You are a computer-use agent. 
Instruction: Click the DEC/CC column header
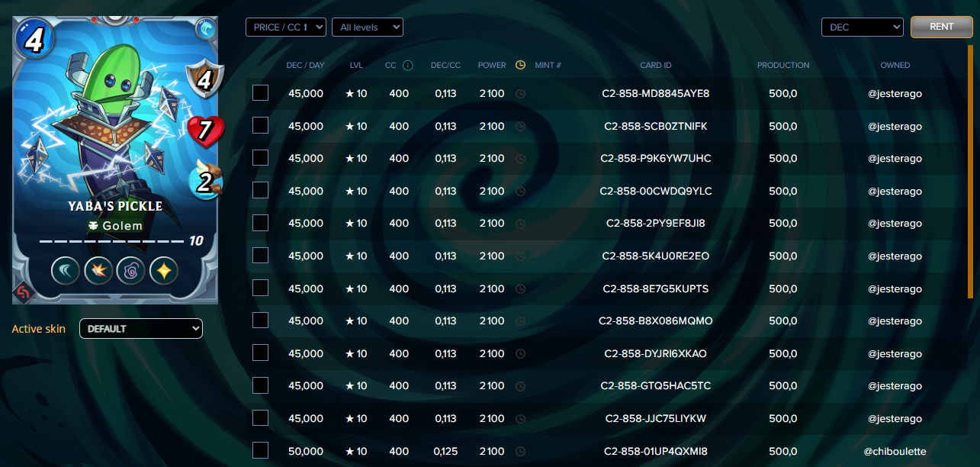pyautogui.click(x=446, y=66)
